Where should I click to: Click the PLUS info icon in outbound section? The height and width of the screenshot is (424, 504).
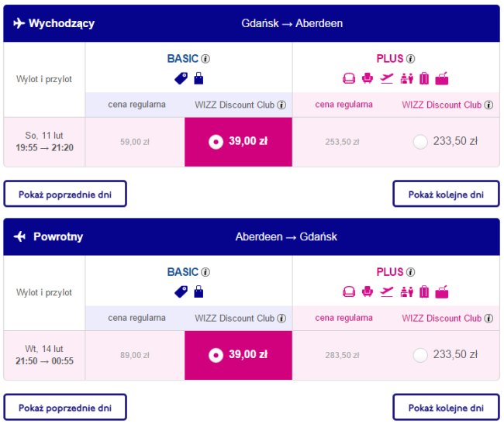tap(410, 59)
